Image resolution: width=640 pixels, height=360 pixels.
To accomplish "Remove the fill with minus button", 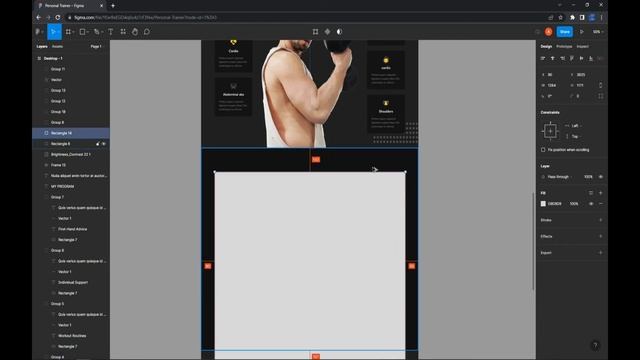I will tap(600, 204).
